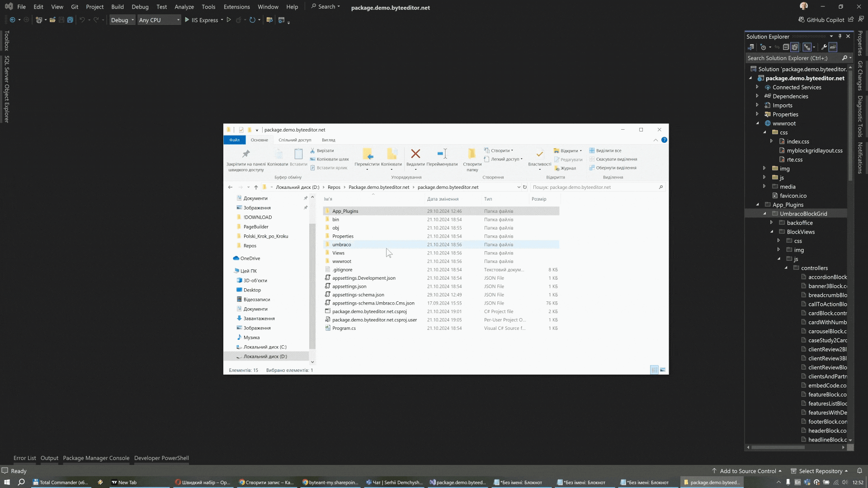The image size is (868, 488).
Task: Click the Build menu item
Action: [117, 7]
